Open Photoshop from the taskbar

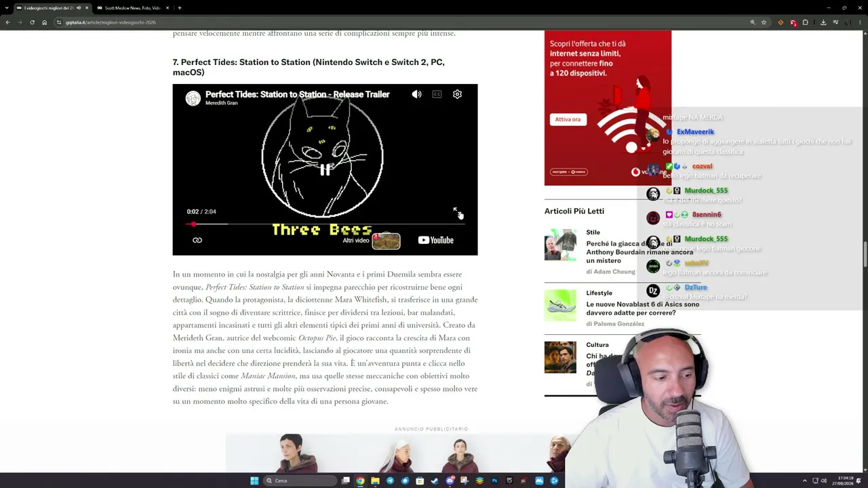pyautogui.click(x=494, y=481)
